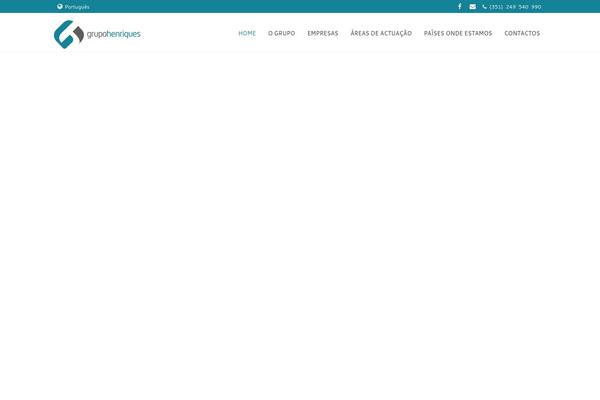Click the Grupo Henriques logo
The width and height of the screenshot is (600, 400).
97,34
